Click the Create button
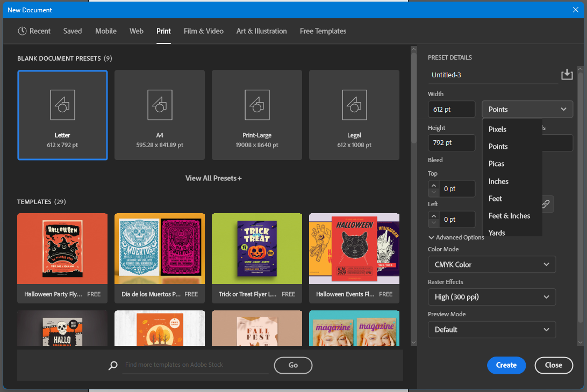 (x=506, y=365)
